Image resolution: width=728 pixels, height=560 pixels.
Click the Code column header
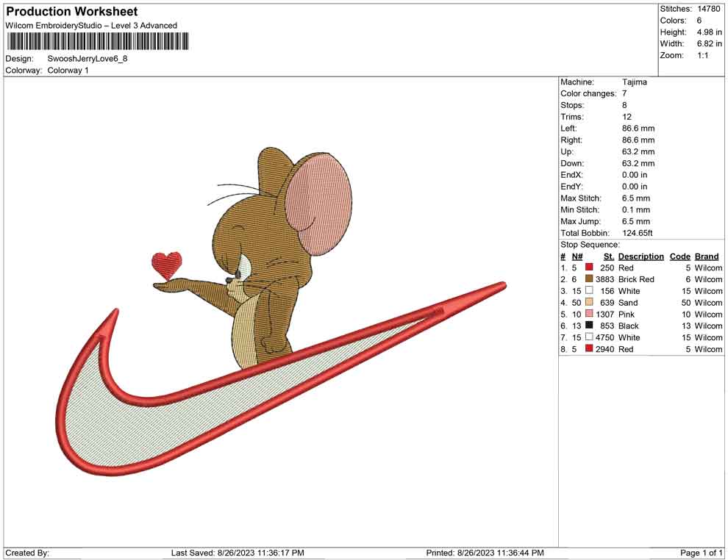[x=679, y=256]
